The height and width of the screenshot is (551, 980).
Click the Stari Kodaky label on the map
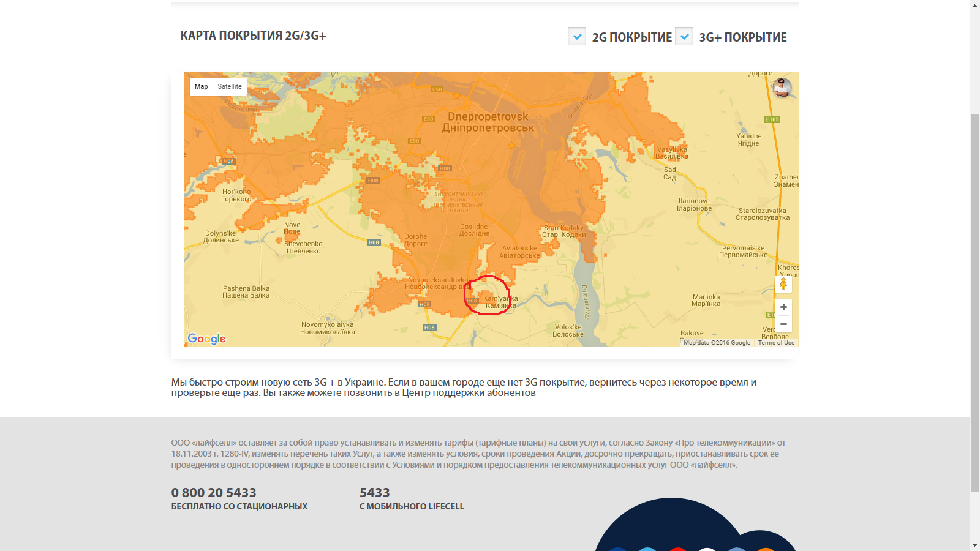point(563,231)
